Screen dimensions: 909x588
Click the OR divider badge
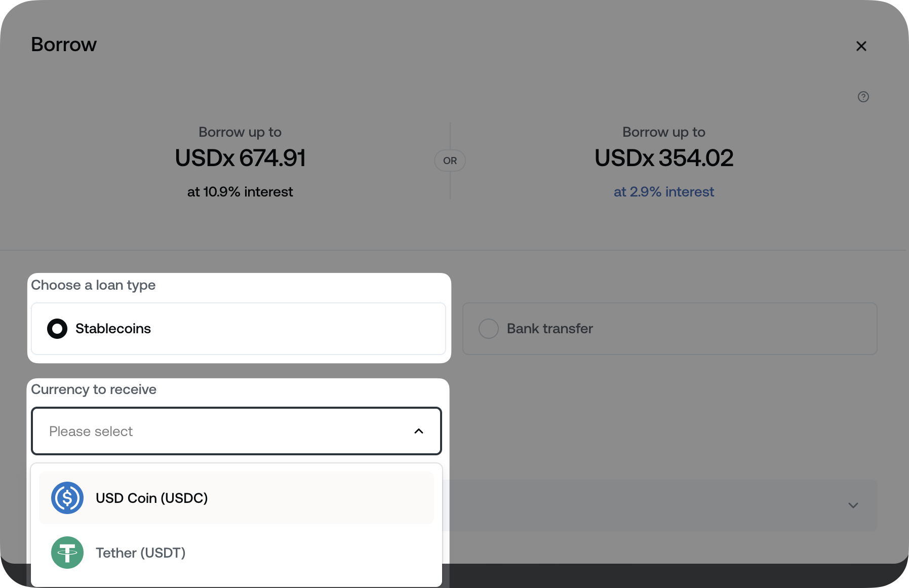[x=450, y=161]
